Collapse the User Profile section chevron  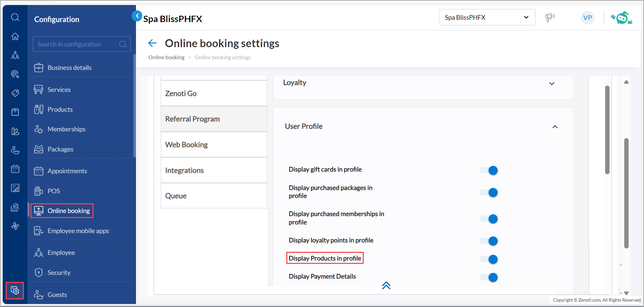click(555, 127)
